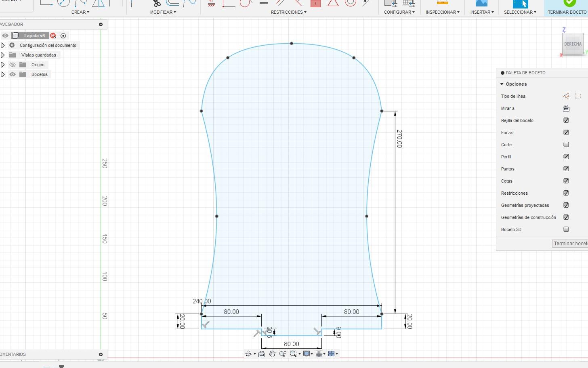Select the orbit tool in the navigation bar
The image size is (588, 368).
[x=248, y=354]
